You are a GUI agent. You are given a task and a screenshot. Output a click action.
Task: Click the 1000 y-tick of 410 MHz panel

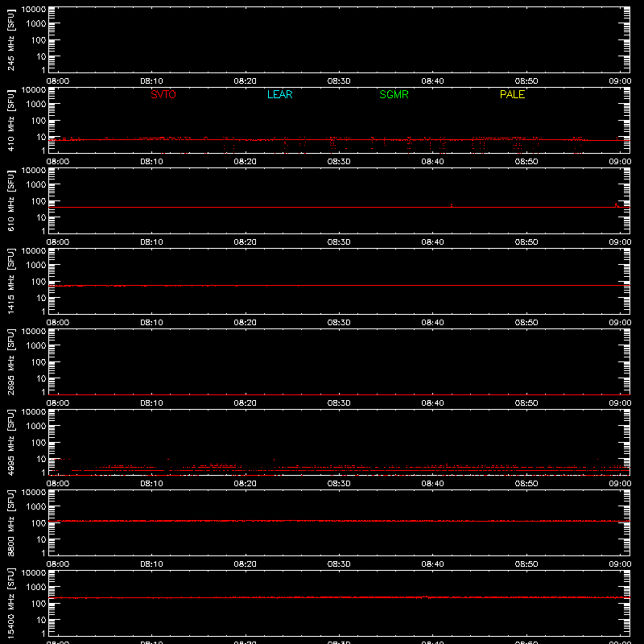pyautogui.click(x=36, y=105)
